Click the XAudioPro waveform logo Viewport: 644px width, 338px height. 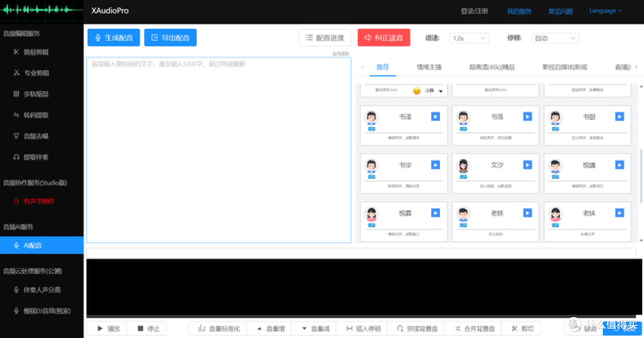pos(42,10)
